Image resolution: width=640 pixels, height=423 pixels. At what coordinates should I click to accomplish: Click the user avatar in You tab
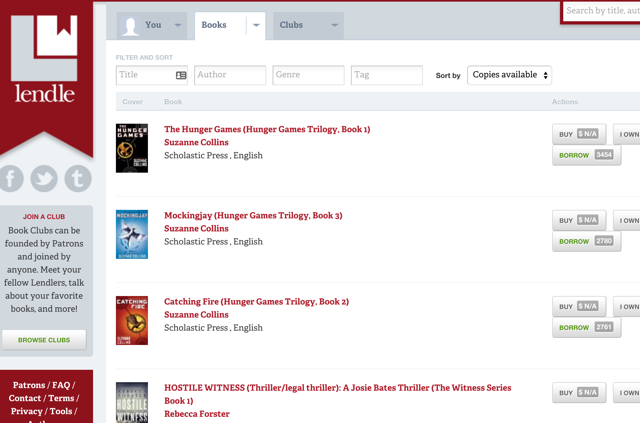(x=131, y=26)
